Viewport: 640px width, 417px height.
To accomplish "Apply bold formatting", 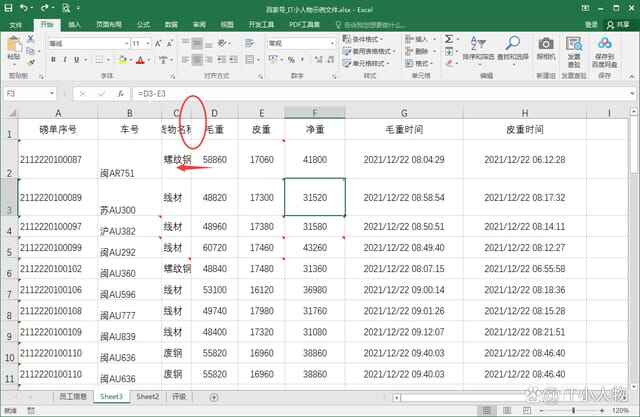I will click(x=53, y=60).
